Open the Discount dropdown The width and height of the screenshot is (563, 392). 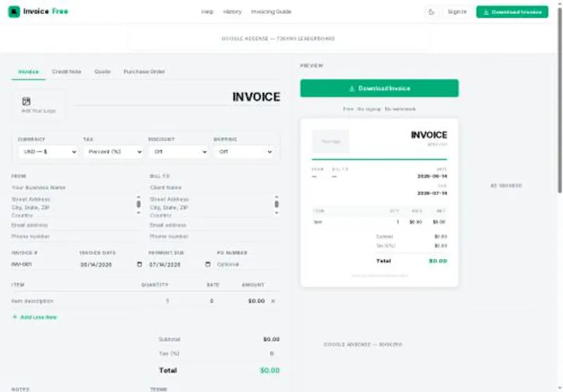179,152
